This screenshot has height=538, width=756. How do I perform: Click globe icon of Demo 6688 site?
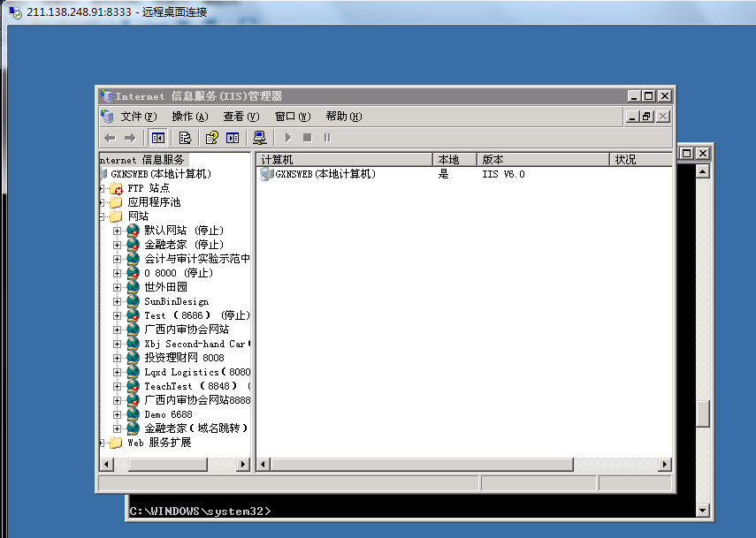133,414
